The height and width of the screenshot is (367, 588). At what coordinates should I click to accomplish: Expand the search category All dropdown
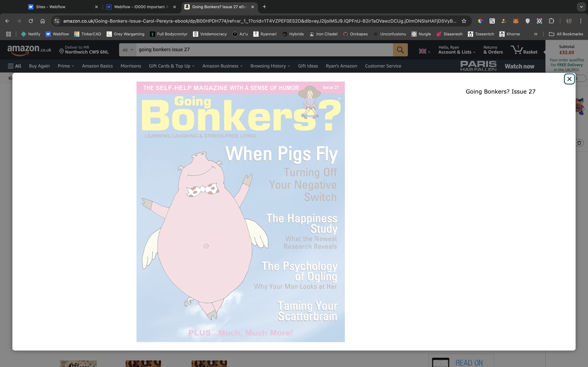pyautogui.click(x=128, y=50)
